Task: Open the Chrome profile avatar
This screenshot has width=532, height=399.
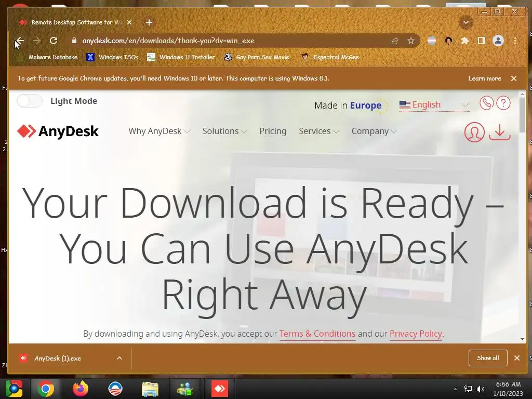Action: pos(498,41)
